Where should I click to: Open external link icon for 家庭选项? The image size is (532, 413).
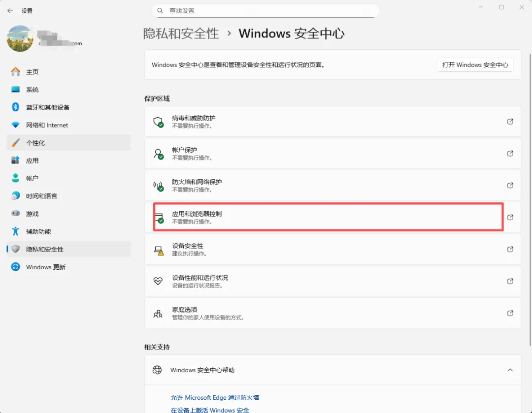pyautogui.click(x=510, y=313)
